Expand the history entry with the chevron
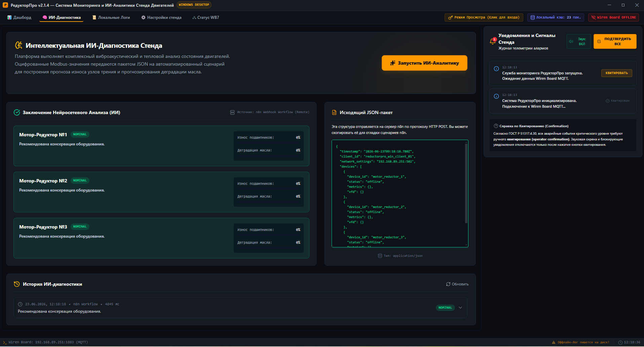The image size is (644, 347). 460,308
